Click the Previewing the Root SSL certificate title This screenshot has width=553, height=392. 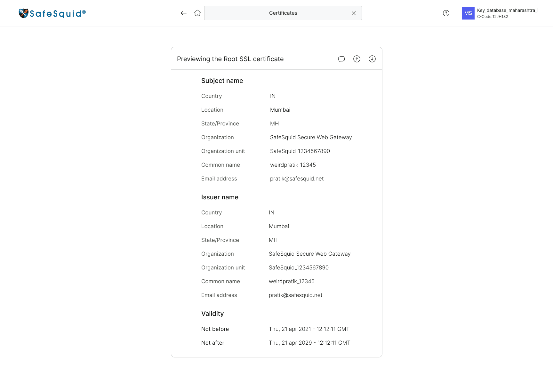point(230,59)
